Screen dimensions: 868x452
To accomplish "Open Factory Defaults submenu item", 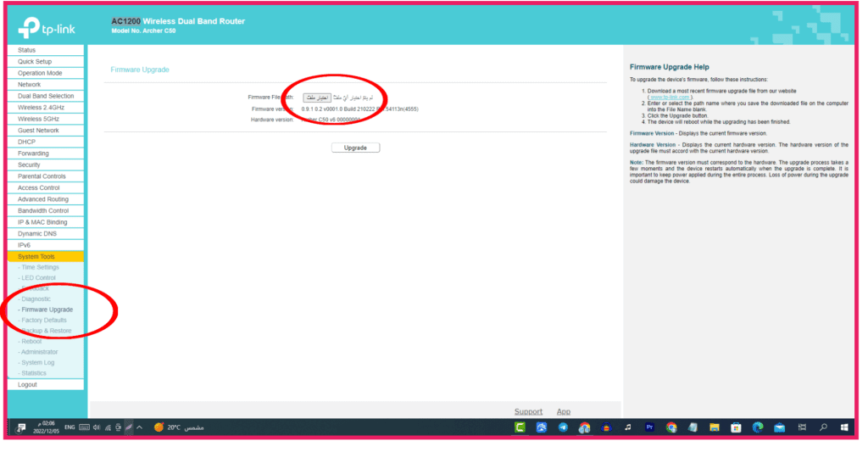I will point(42,321).
